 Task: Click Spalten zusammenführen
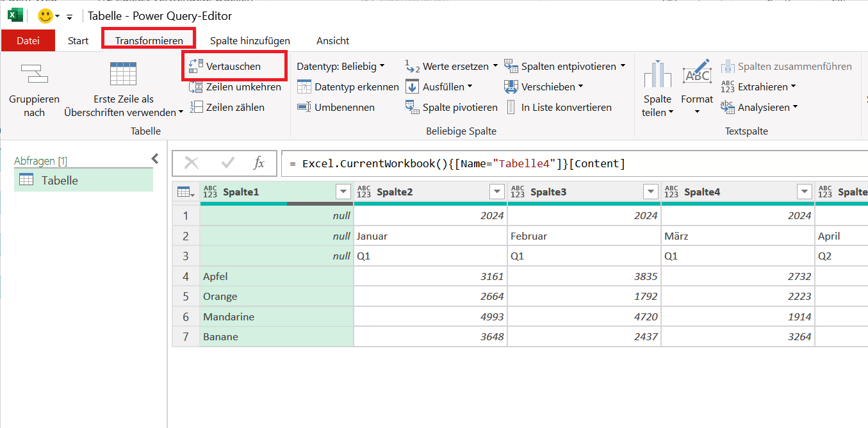787,66
